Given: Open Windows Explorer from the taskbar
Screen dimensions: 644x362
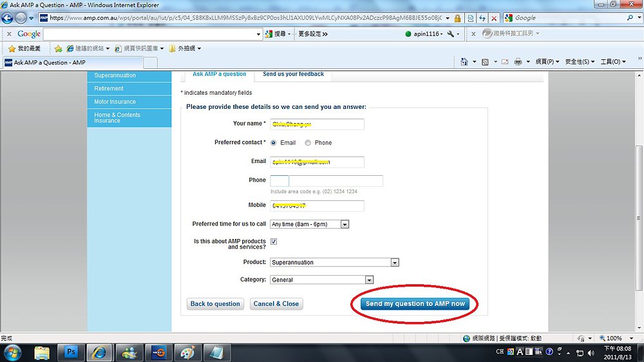Looking at the screenshot, I should click(42, 352).
